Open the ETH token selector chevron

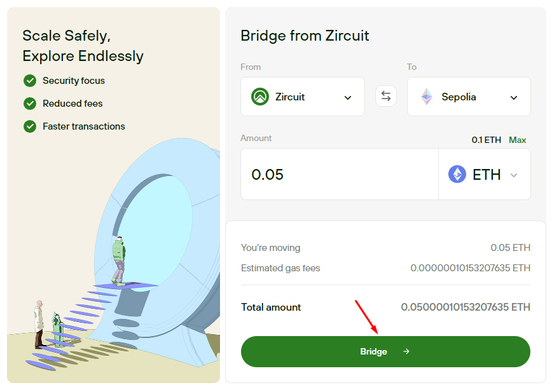514,175
